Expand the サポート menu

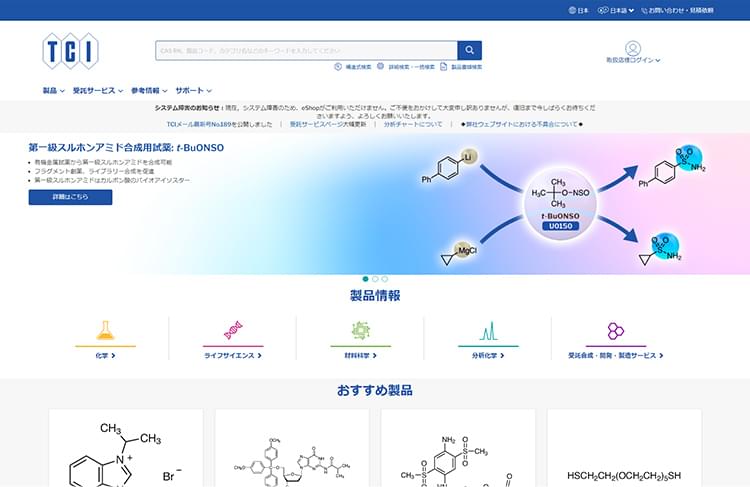[193, 90]
